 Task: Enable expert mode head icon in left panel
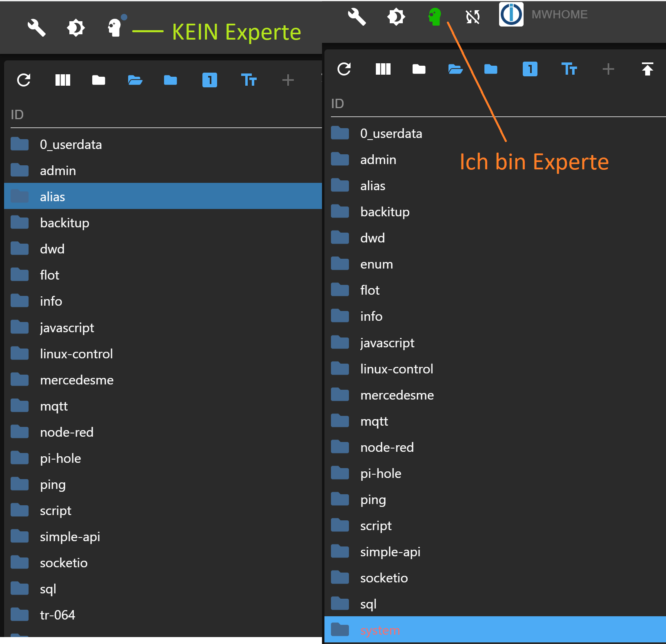[115, 28]
